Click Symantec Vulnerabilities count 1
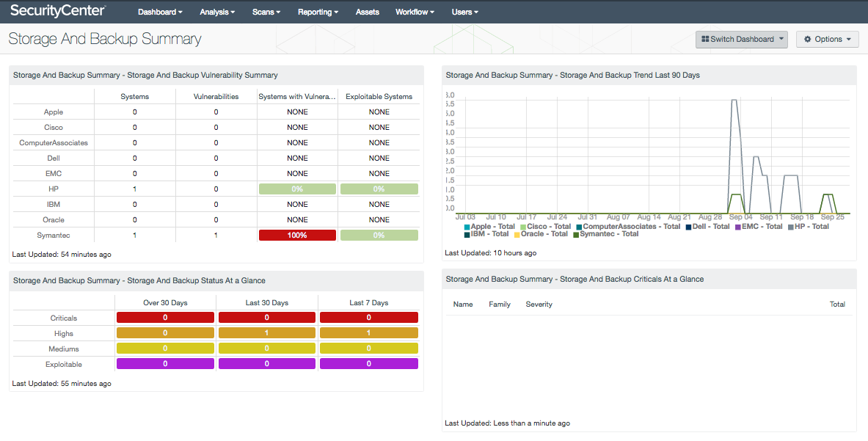 (x=216, y=235)
